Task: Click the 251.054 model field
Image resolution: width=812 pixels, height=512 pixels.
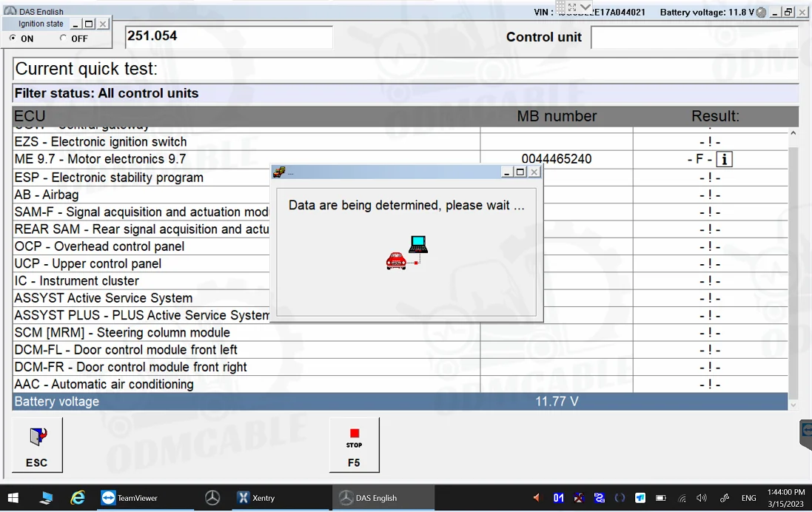Action: [x=228, y=37]
